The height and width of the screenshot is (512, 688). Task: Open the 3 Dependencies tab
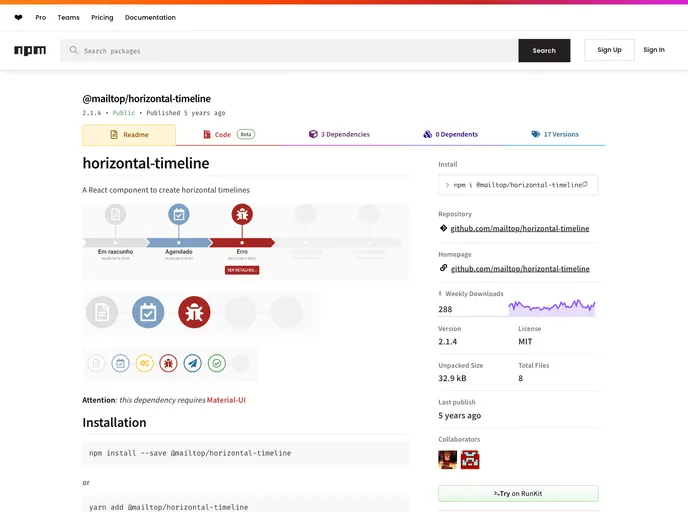tap(339, 134)
